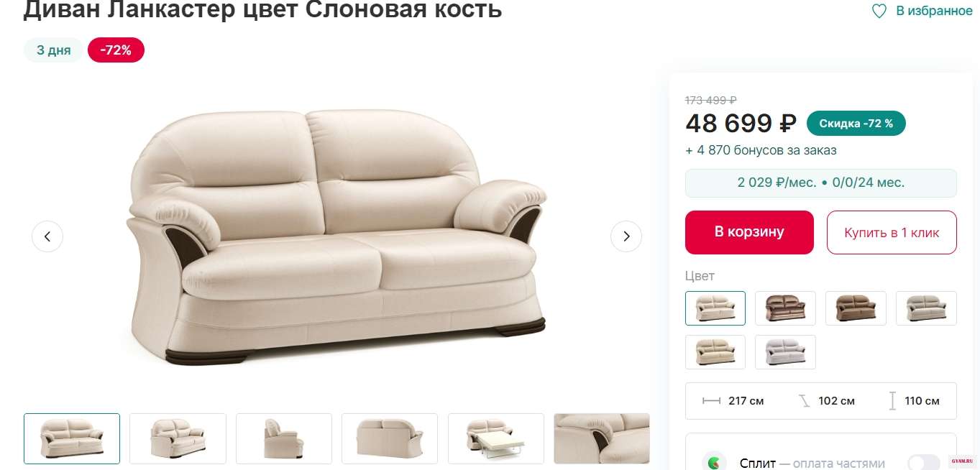Click the heart favorites icon
The height and width of the screenshot is (470, 980).
click(x=879, y=11)
